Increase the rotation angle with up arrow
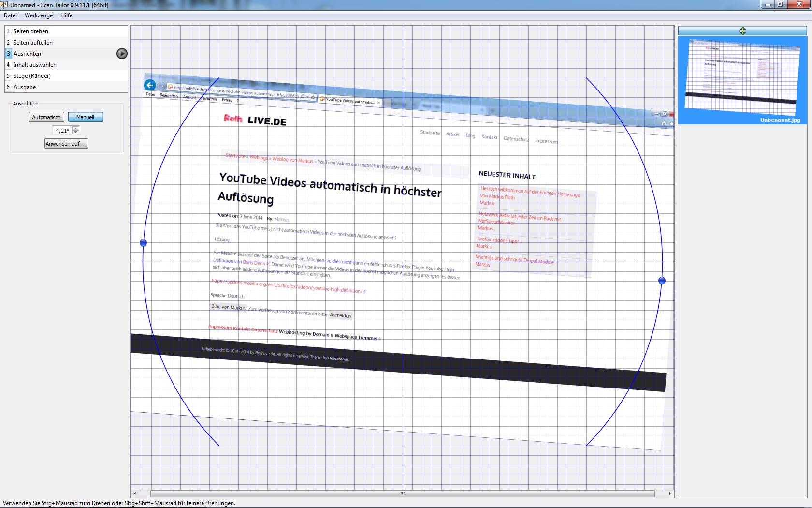 tap(76, 128)
